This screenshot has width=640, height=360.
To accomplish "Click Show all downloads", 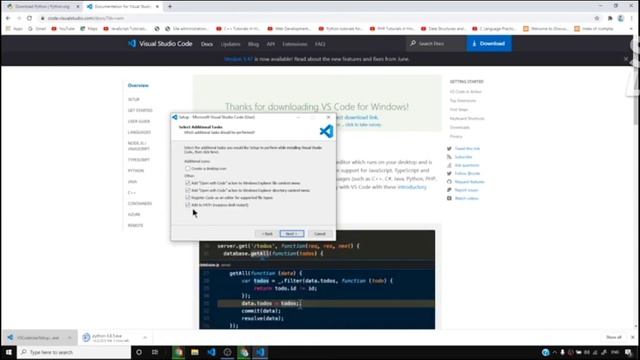I will click(x=613, y=338).
